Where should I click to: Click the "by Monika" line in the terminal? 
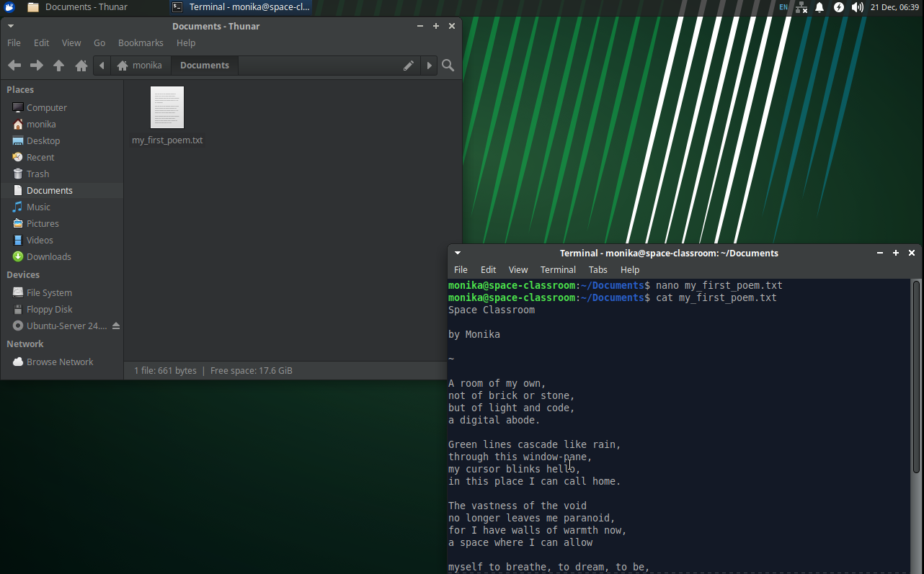pyautogui.click(x=474, y=335)
